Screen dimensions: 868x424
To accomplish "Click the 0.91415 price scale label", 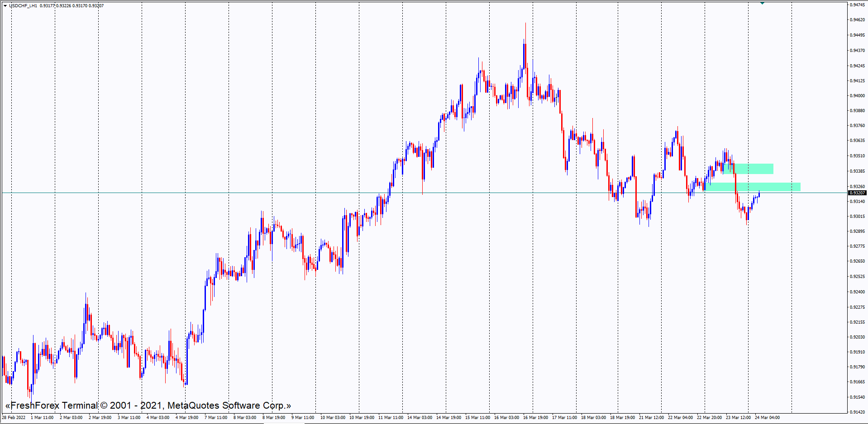I will click(857, 412).
